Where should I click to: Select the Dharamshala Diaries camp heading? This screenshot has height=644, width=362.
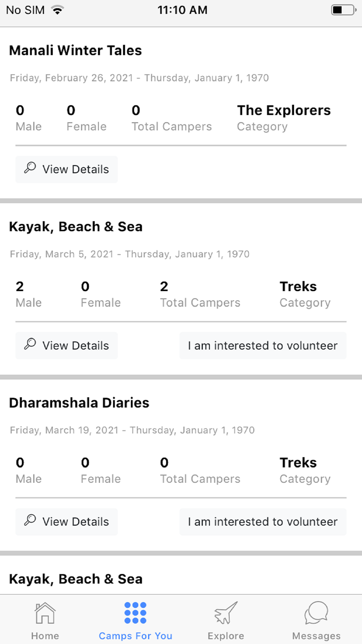(x=79, y=403)
